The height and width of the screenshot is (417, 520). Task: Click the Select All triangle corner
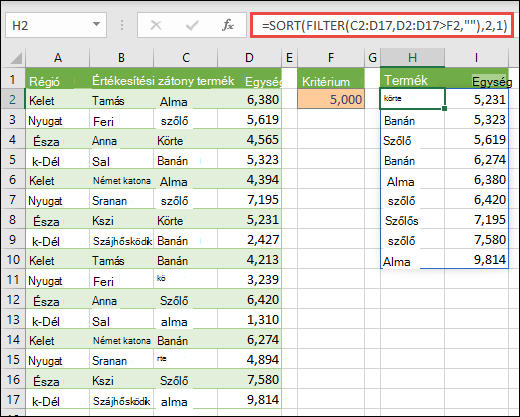[x=16, y=58]
